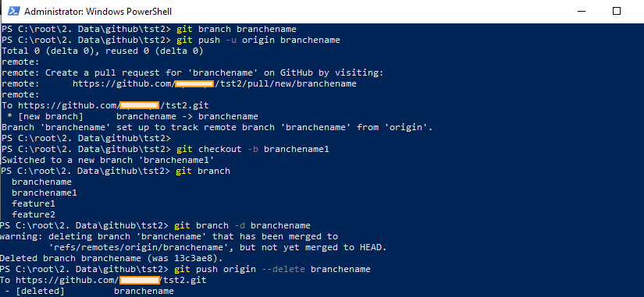
Task: Click the 'git branch -d branchename' command
Action: tap(242, 225)
